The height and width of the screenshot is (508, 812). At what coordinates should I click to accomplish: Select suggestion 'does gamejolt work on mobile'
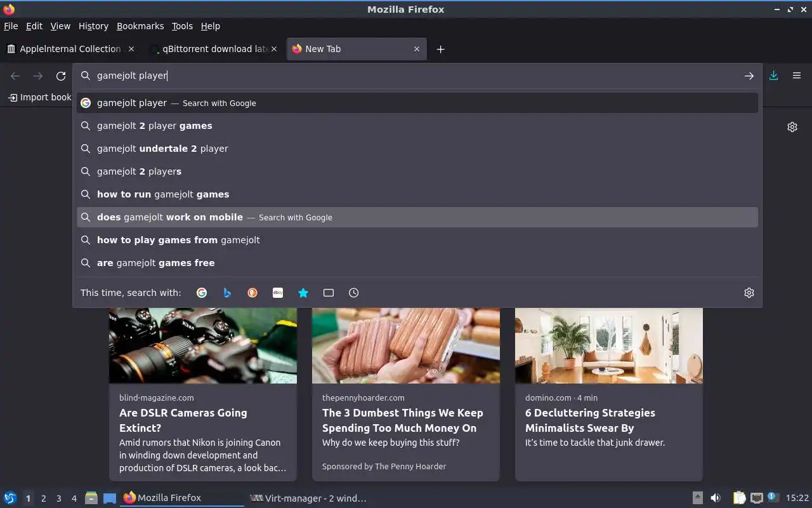coord(417,217)
